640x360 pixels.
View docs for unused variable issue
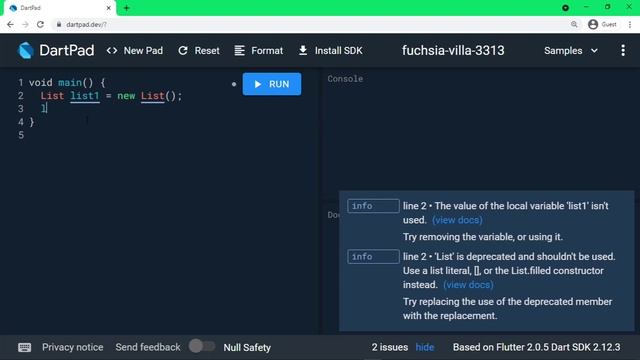457,220
